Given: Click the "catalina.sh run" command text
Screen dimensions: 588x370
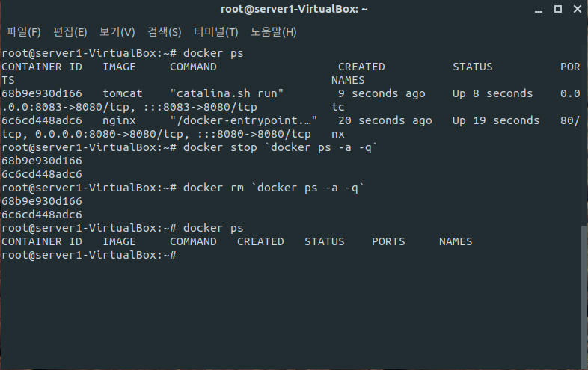Looking at the screenshot, I should pyautogui.click(x=227, y=93).
